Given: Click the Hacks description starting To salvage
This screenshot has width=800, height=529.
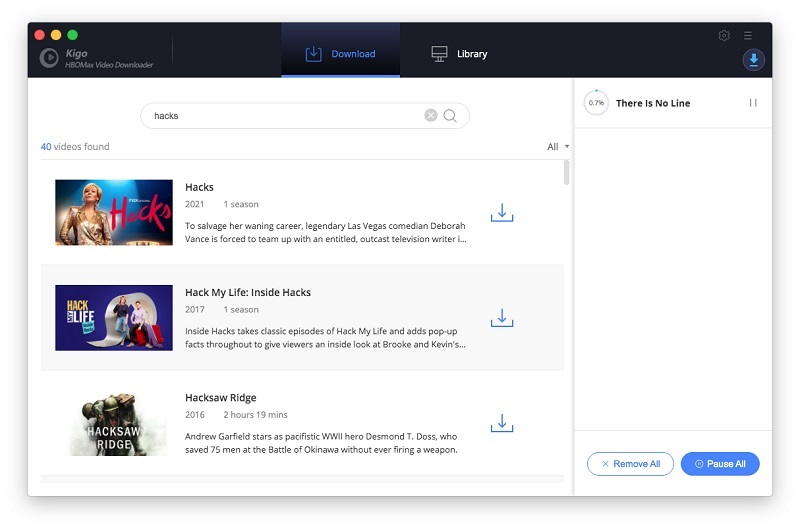Looking at the screenshot, I should click(x=326, y=232).
